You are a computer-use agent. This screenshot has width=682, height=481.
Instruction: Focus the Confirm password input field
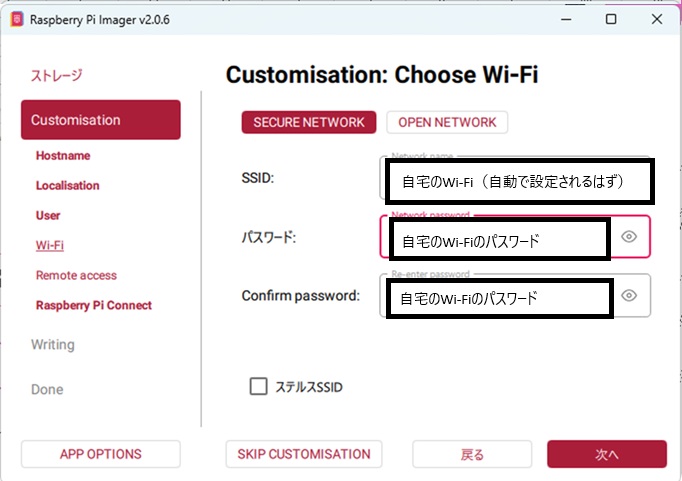click(498, 298)
